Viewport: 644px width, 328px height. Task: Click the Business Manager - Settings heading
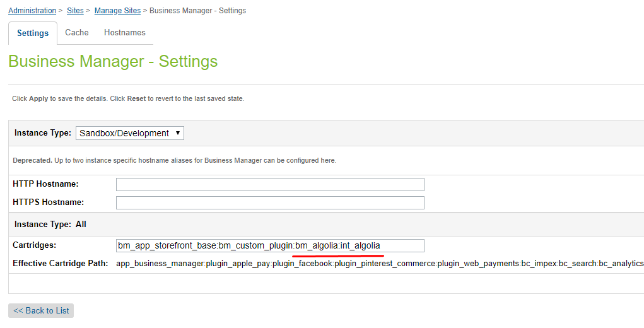(x=113, y=62)
